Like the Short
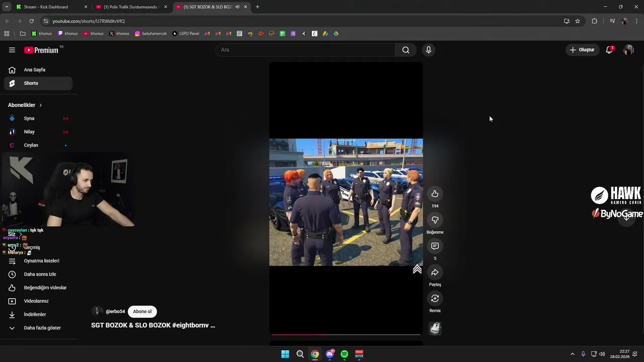 tap(435, 194)
